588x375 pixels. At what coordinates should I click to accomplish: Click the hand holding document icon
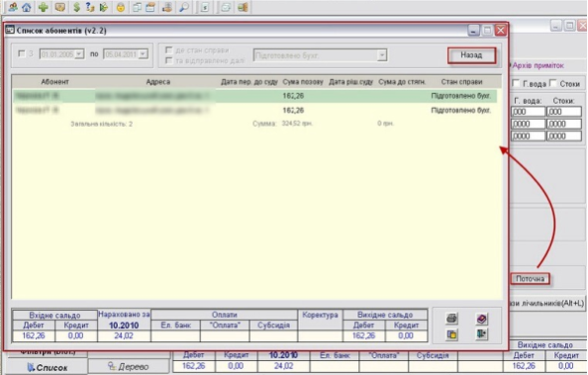coord(167,7)
